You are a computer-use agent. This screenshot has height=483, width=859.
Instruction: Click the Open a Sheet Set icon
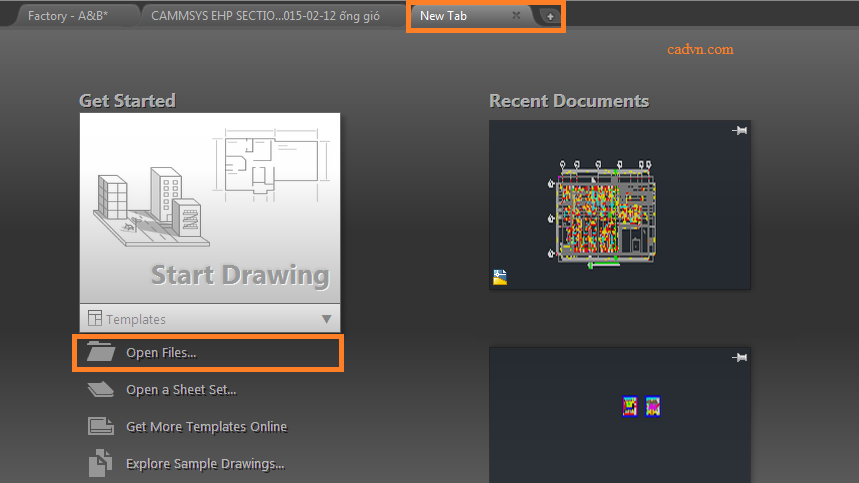coord(101,389)
